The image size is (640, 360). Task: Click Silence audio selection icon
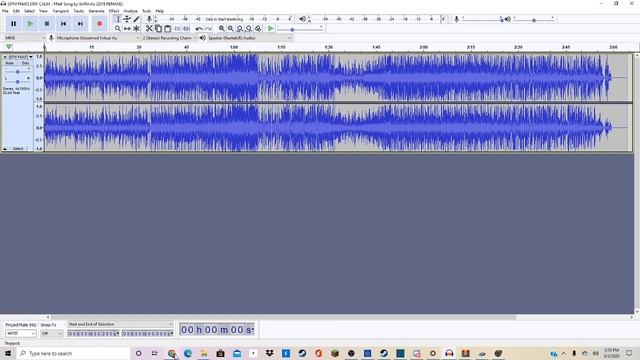186,29
